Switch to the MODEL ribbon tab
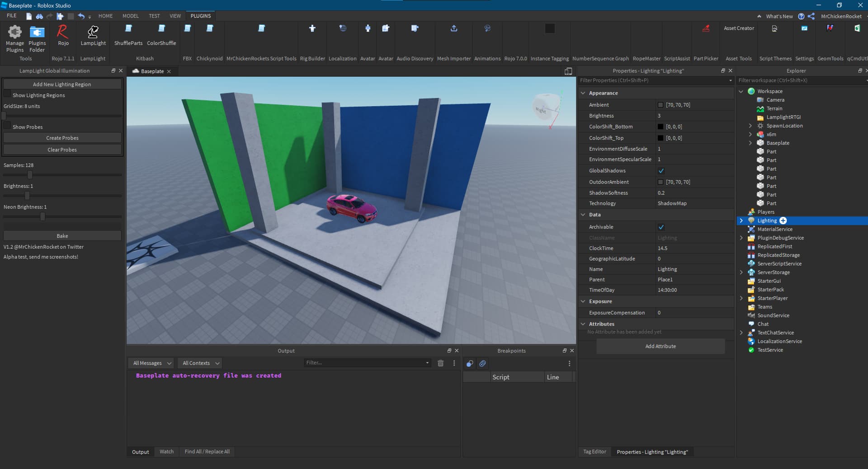Viewport: 868px width, 469px height. (x=130, y=16)
